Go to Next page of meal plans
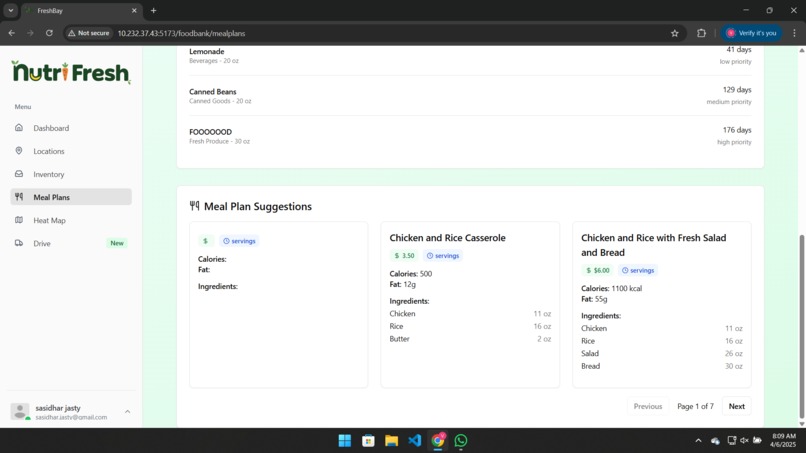Image resolution: width=806 pixels, height=453 pixels. pos(736,406)
